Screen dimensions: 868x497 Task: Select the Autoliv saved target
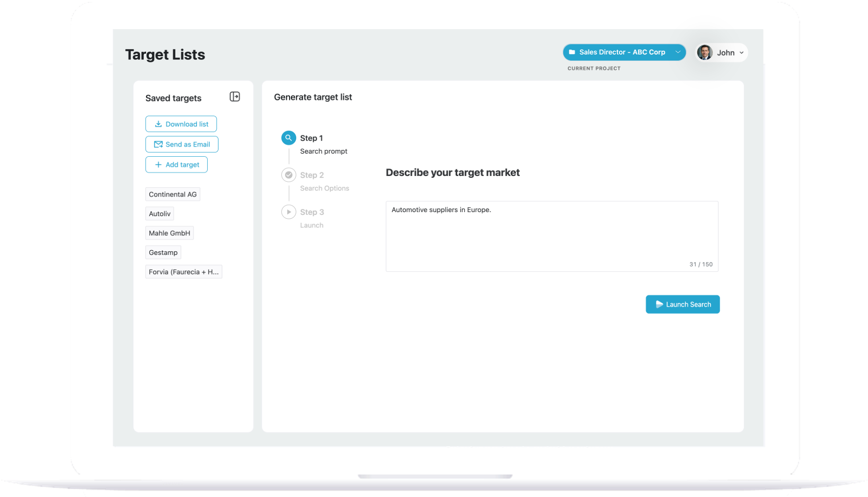click(159, 214)
